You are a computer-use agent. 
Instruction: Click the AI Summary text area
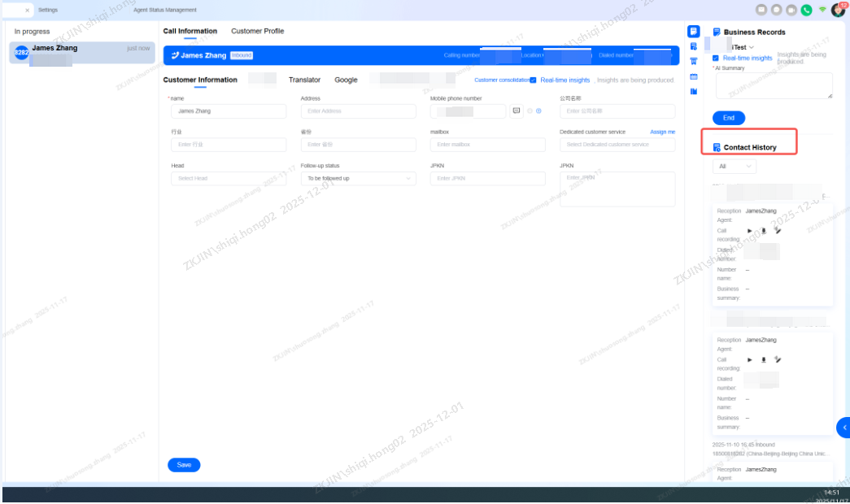773,86
